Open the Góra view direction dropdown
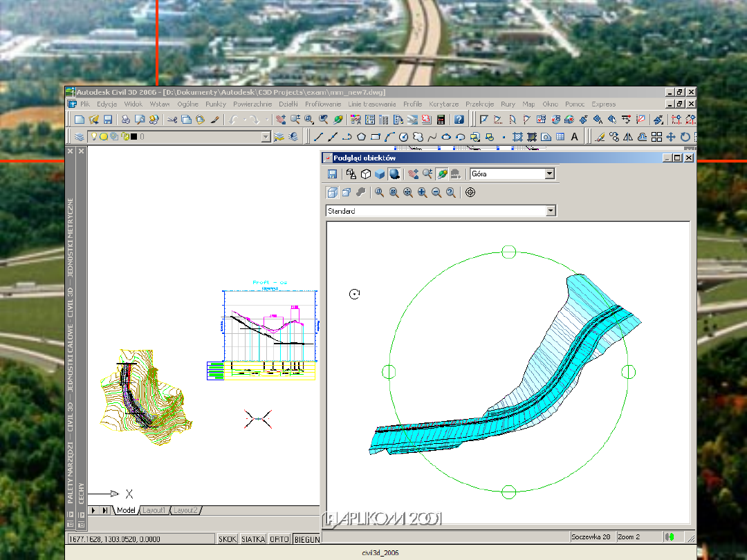747x560 pixels. pos(550,174)
